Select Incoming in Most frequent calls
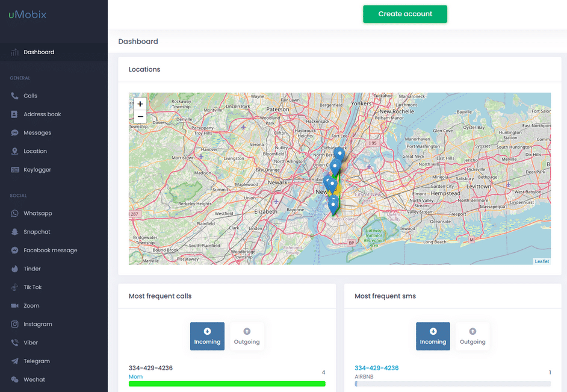Image resolution: width=567 pixels, height=392 pixels. [207, 337]
